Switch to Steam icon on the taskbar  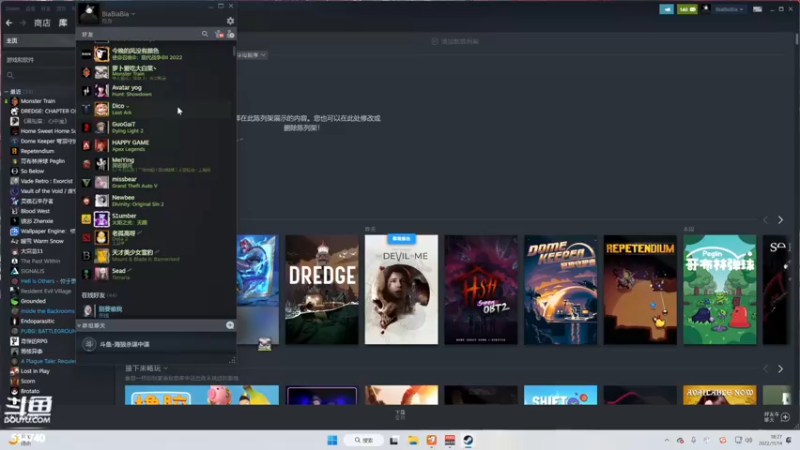pyautogui.click(x=468, y=440)
